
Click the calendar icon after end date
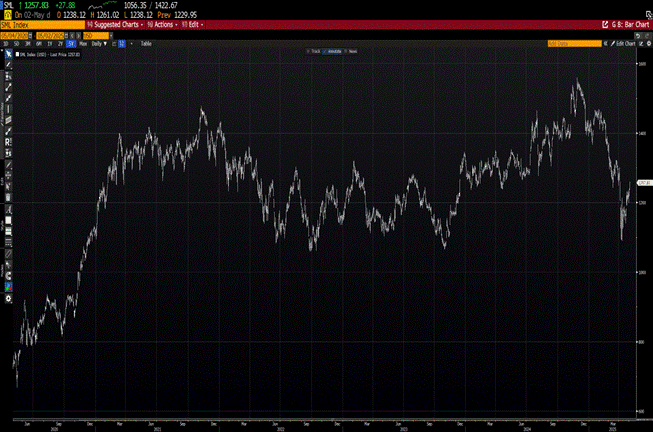pos(66,36)
